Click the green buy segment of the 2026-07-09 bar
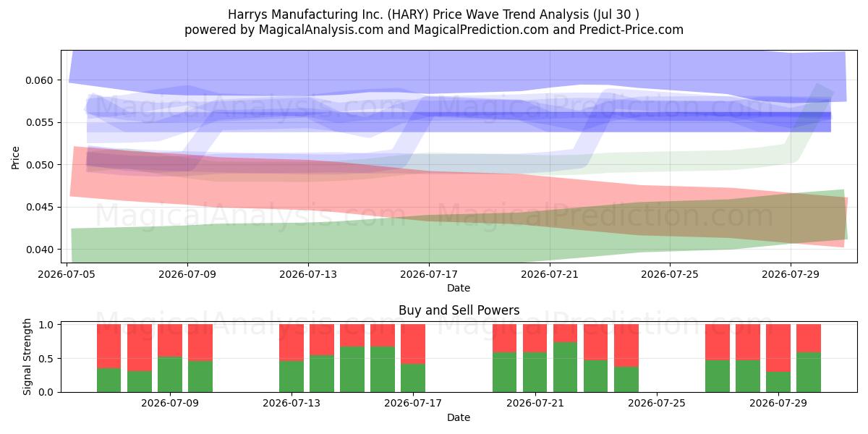This screenshot has height=434, width=868. [170, 375]
